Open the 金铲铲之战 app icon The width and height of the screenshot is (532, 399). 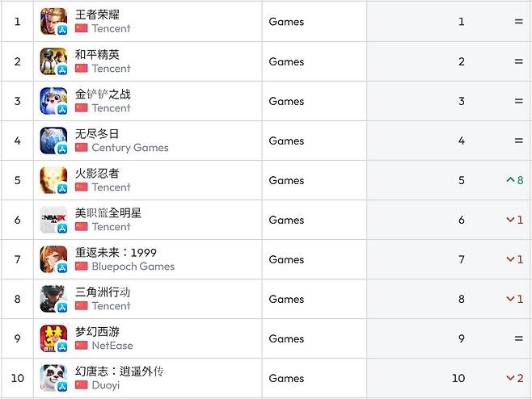click(53, 101)
